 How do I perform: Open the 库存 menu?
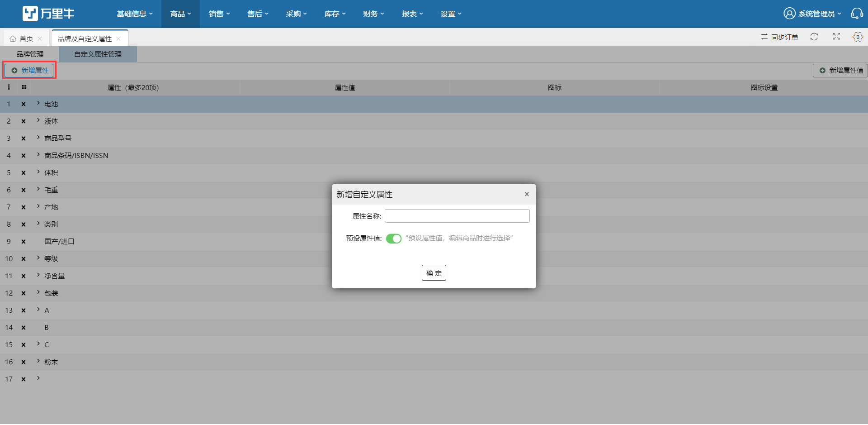tap(335, 14)
